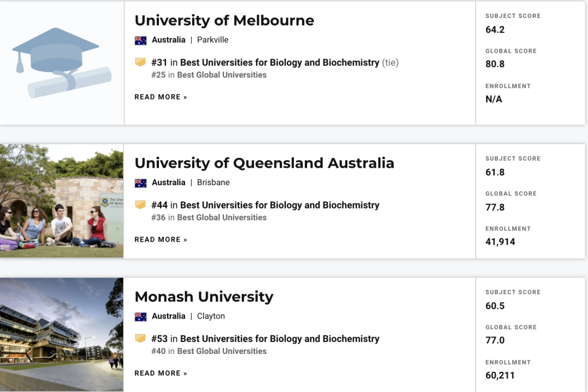Screen dimensions: 588x392
Task: Click Read More for University of Queensland
Action: pos(161,240)
